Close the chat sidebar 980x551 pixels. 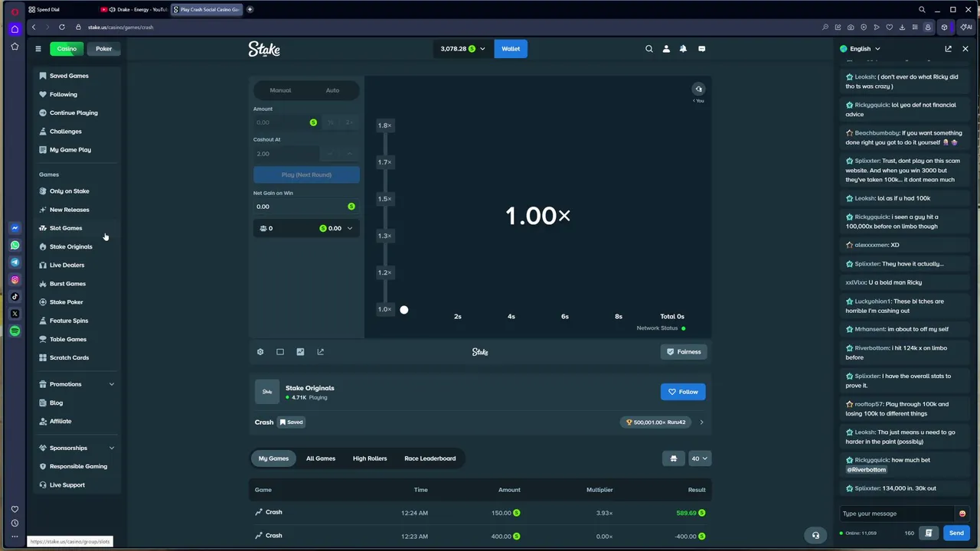click(965, 48)
